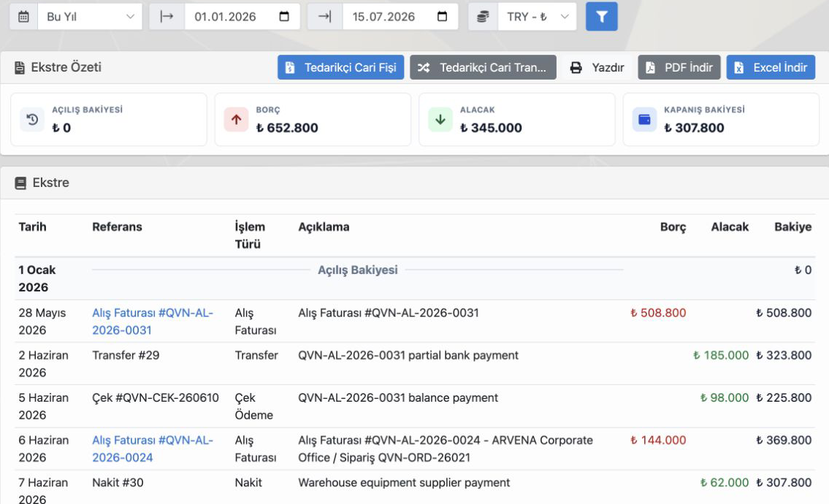The image size is (829, 504).
Task: Click the ₺ 225.800 balance value
Action: click(x=784, y=397)
